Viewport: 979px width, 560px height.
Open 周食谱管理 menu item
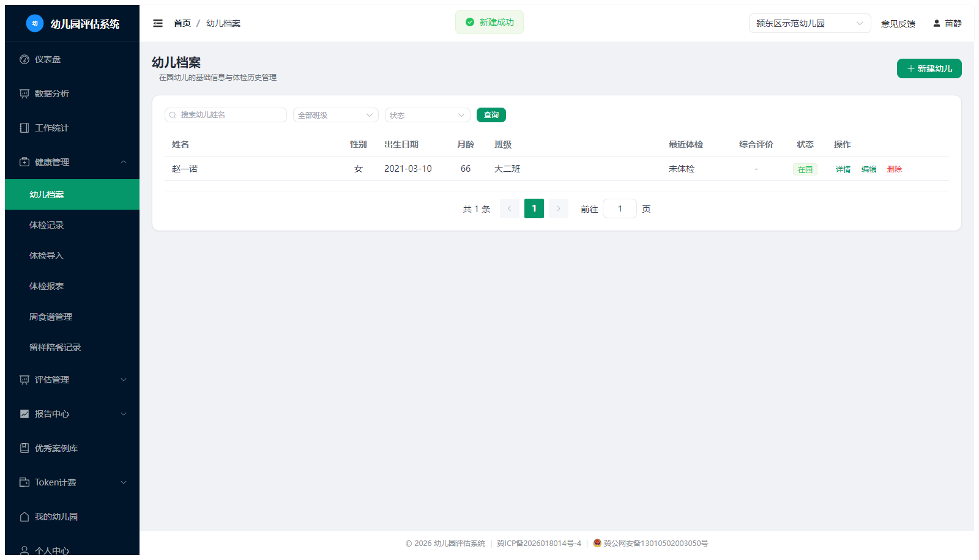coord(72,317)
